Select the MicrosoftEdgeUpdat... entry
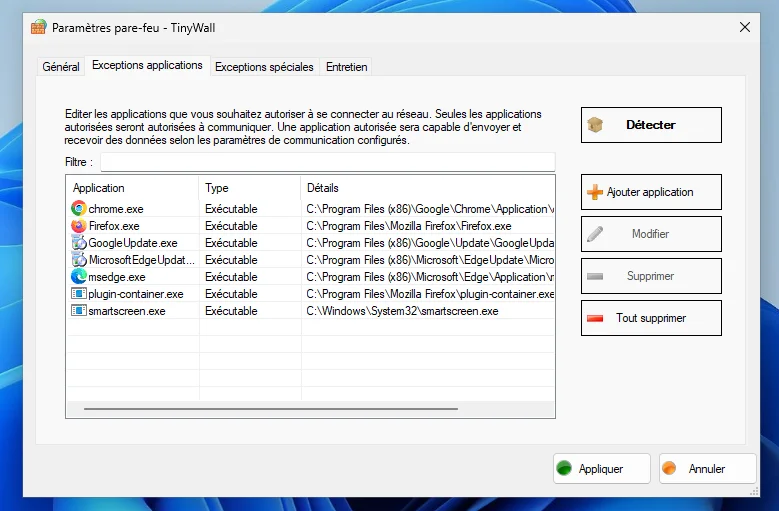 [x=142, y=260]
